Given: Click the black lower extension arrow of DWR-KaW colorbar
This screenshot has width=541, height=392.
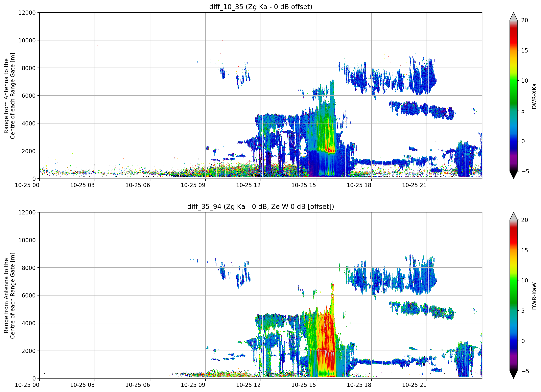Looking at the screenshot, I should (513, 374).
